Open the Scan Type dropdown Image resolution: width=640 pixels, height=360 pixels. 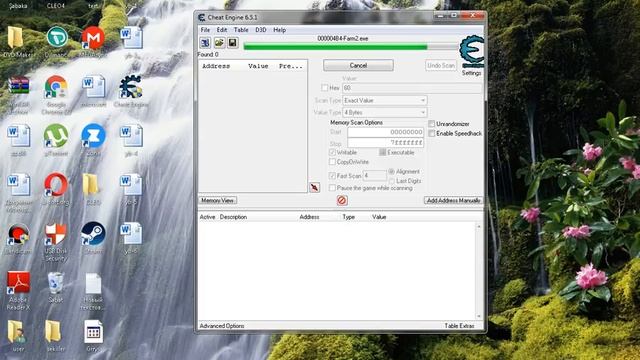pos(385,100)
